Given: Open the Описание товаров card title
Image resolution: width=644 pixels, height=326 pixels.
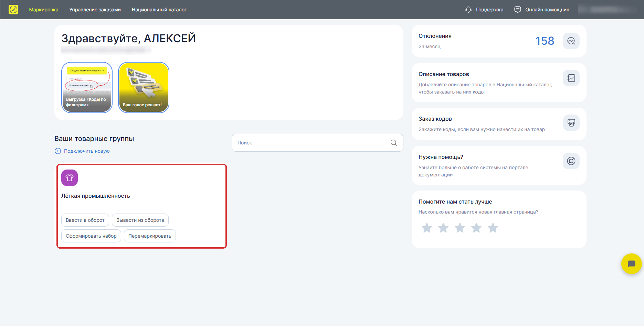Looking at the screenshot, I should tap(444, 74).
